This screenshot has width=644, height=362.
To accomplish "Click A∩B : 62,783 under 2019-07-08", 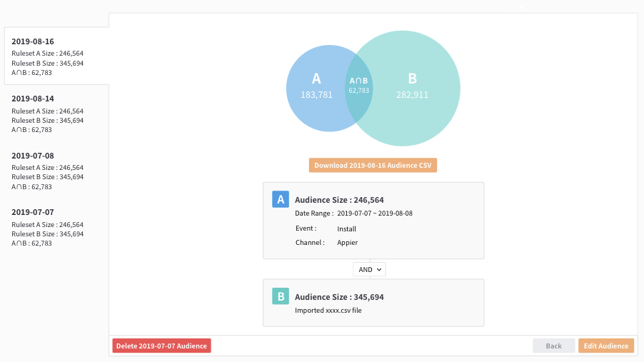I will (31, 186).
